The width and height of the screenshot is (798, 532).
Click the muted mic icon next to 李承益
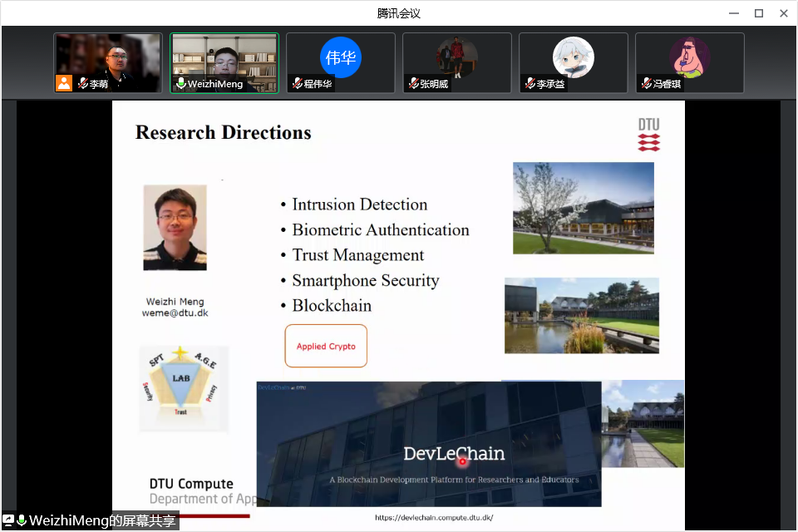tap(530, 84)
